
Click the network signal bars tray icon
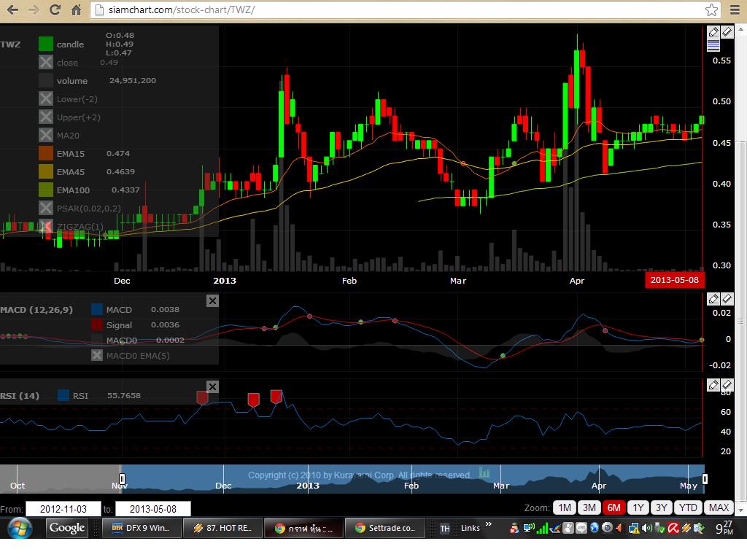click(x=542, y=528)
